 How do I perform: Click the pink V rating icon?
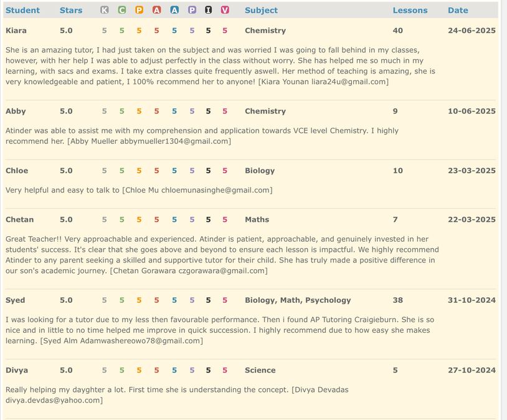[225, 10]
